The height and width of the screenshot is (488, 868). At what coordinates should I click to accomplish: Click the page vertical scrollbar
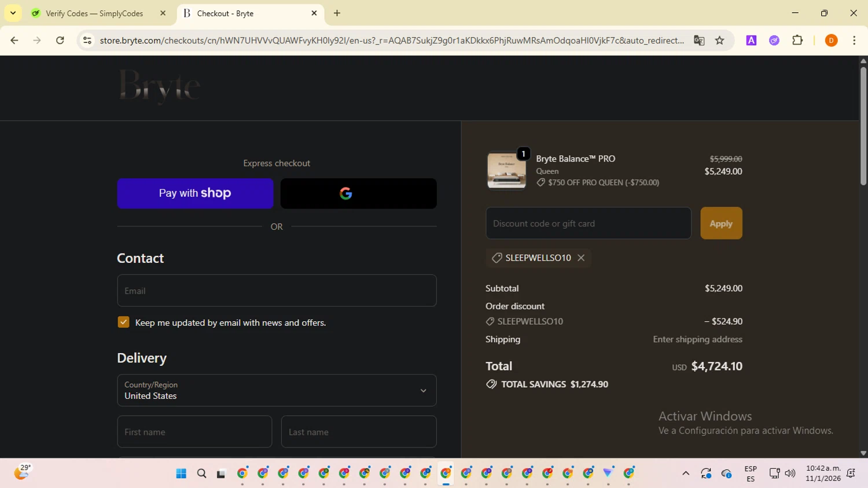[x=863, y=127]
